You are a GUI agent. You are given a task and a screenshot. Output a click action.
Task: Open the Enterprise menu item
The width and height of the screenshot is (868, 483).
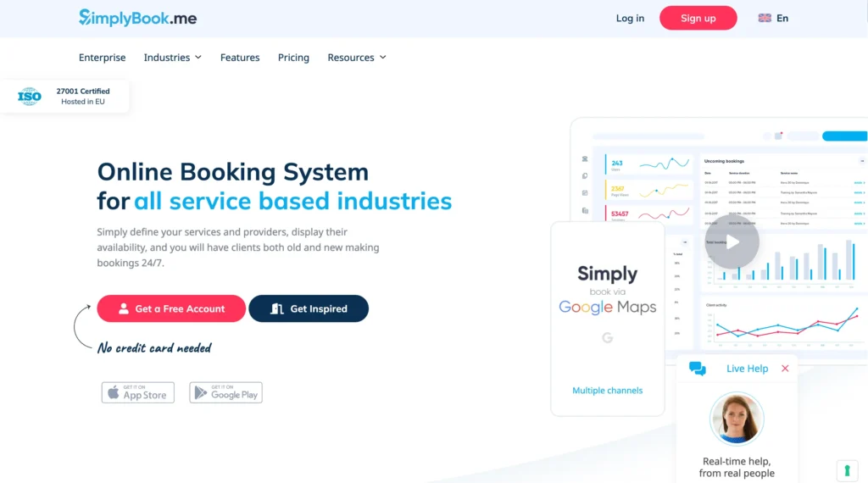(102, 58)
